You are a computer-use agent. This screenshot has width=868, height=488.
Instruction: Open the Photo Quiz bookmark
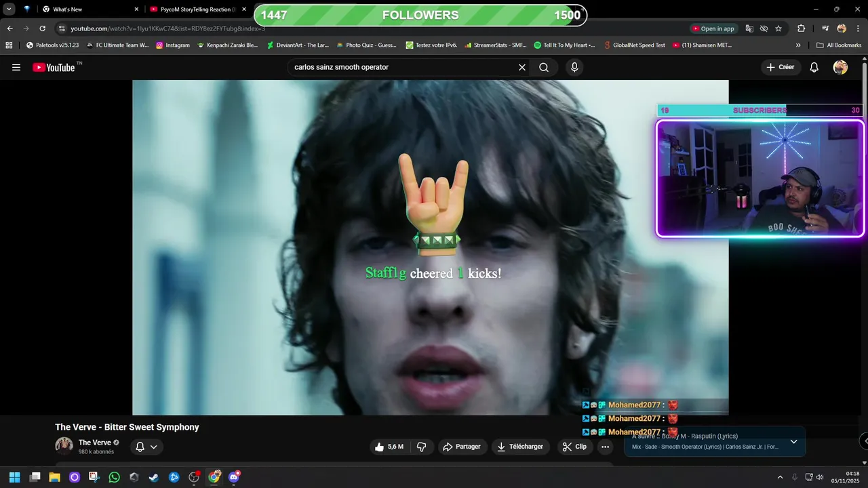pyautogui.click(x=366, y=45)
